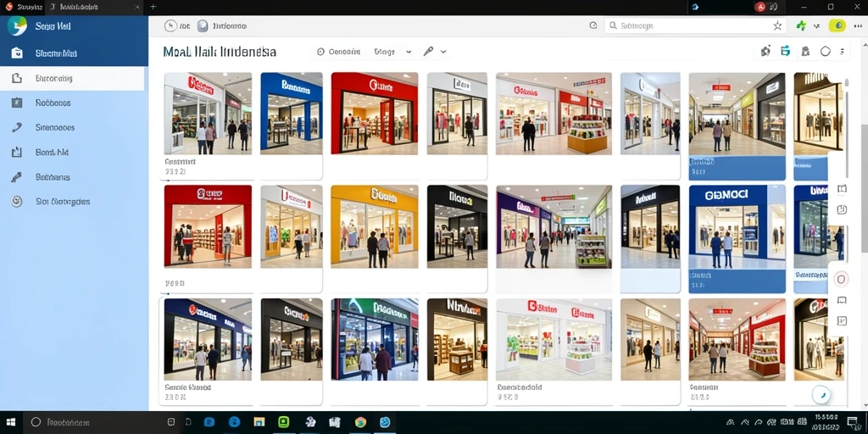Expand the text dropdown beside the circled option
The image size is (868, 434).
[392, 52]
